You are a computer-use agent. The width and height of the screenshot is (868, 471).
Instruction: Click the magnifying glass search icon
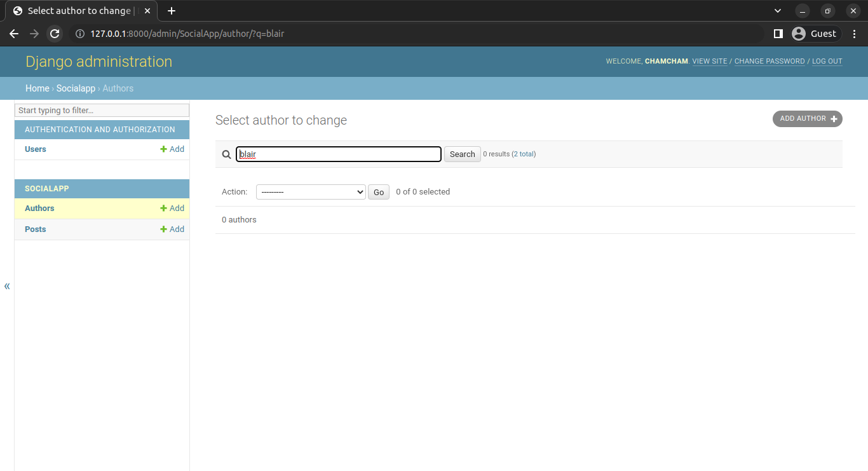click(x=226, y=154)
